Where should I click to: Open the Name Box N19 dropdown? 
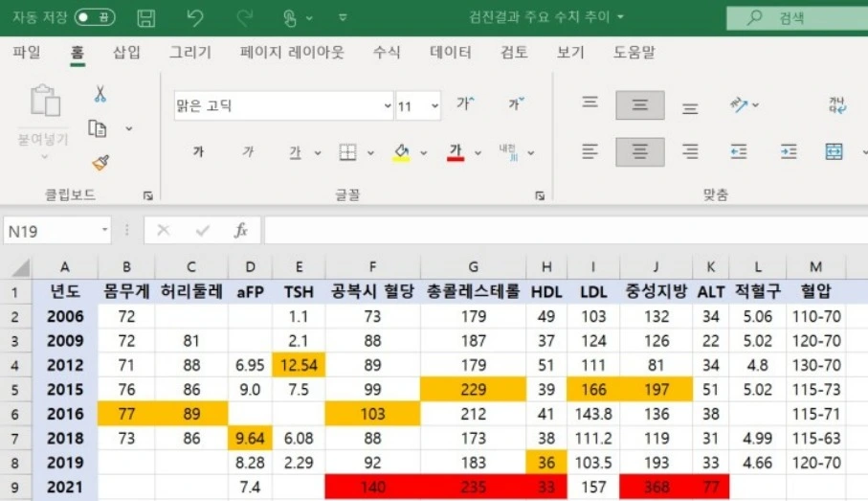pos(104,230)
